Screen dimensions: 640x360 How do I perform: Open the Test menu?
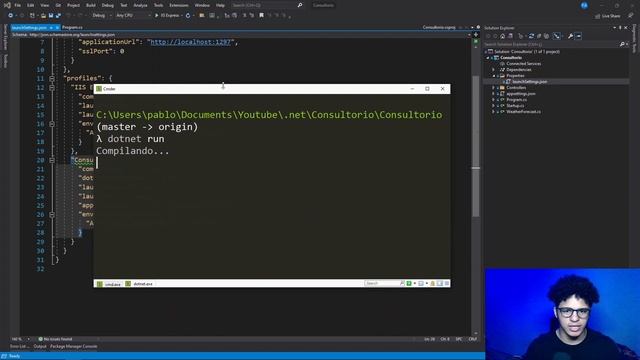click(x=123, y=5)
